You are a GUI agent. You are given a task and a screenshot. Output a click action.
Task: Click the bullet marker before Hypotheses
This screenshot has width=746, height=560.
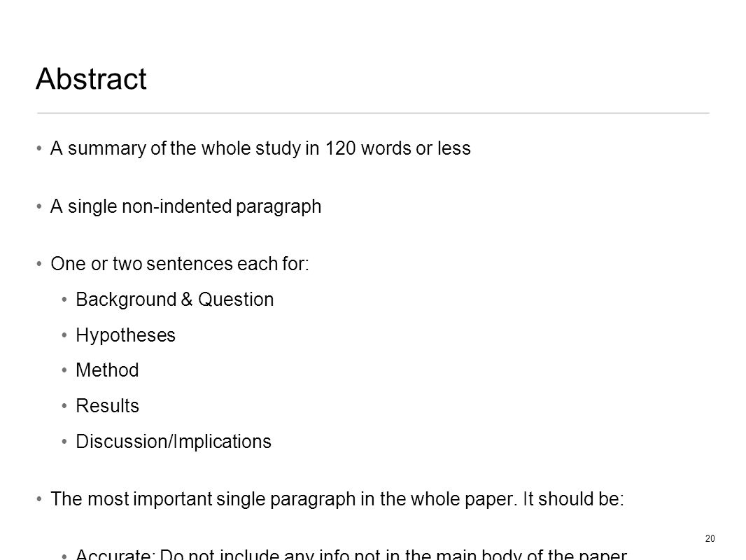coord(64,335)
